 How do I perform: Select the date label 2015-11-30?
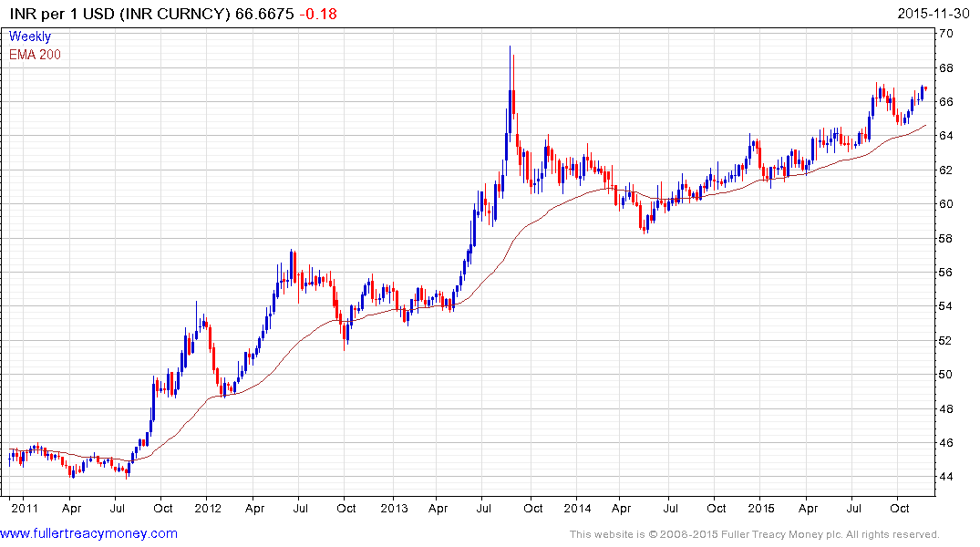click(934, 14)
